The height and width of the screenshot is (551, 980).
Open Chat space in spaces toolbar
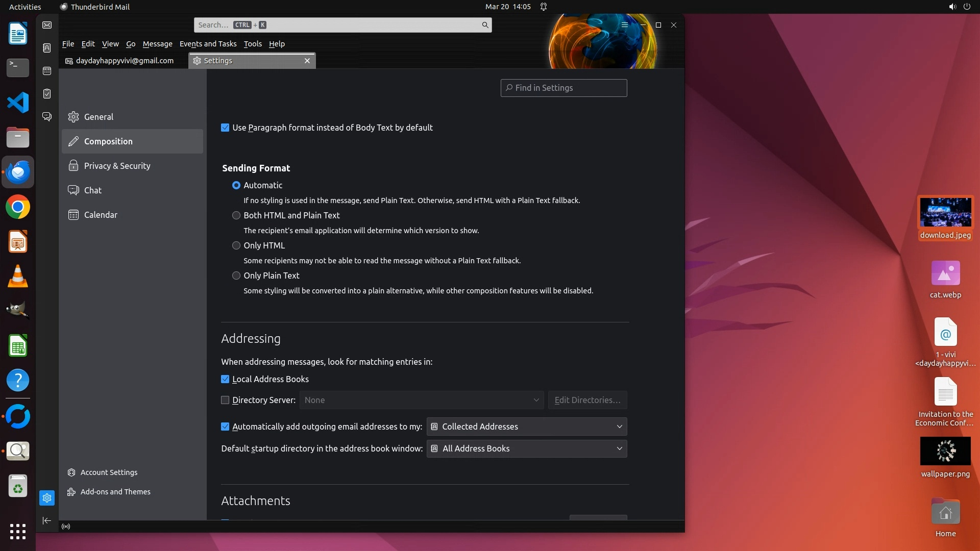47,117
